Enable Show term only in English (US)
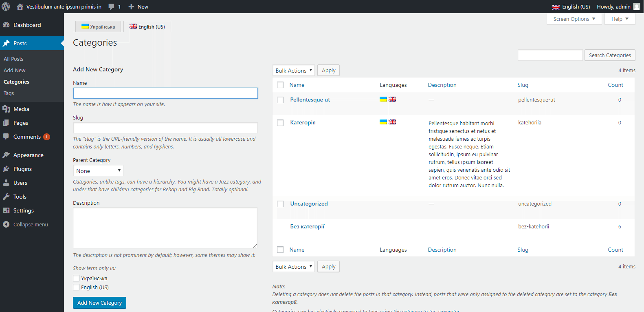 (76, 287)
